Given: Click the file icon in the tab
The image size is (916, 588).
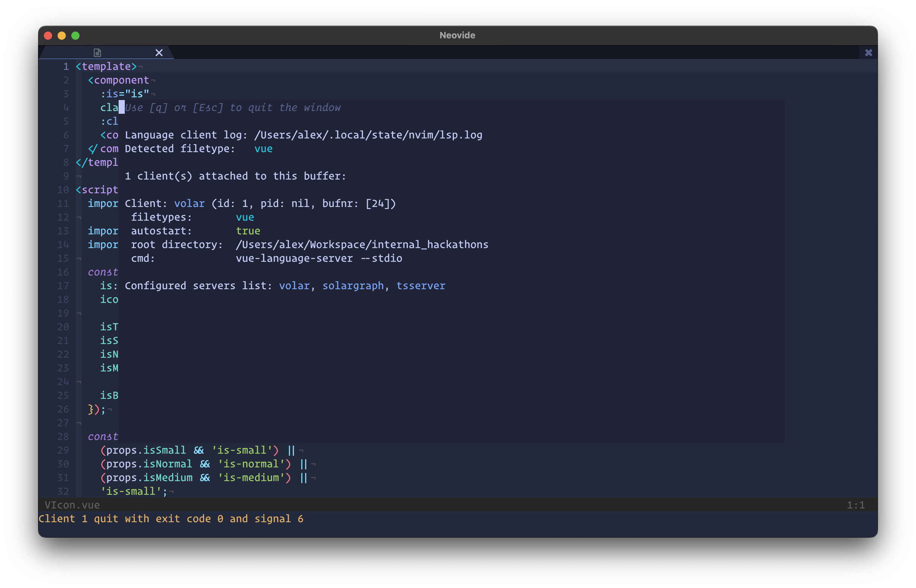Looking at the screenshot, I should pos(97,53).
